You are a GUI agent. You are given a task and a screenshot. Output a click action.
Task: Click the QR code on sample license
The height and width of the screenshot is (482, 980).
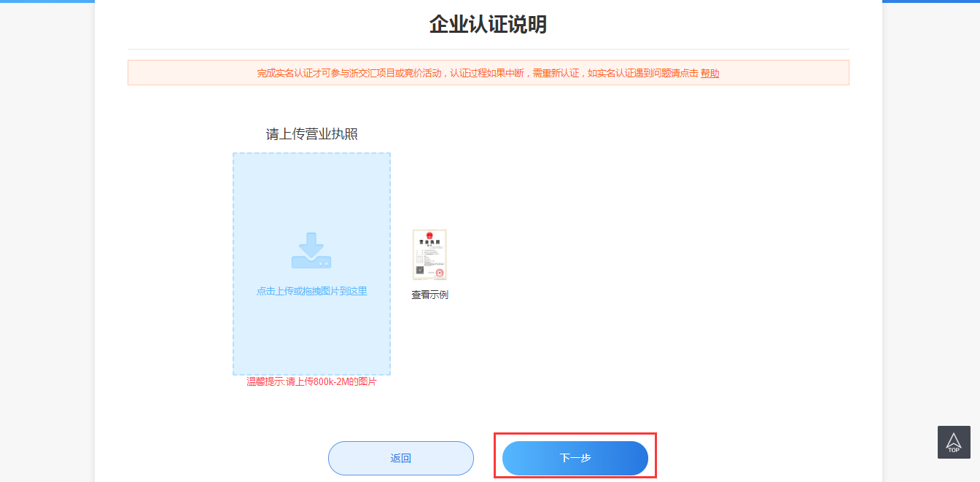[x=419, y=271]
